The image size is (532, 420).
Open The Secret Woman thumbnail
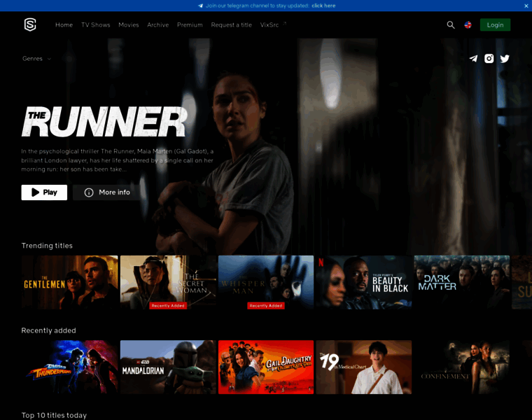(x=168, y=282)
